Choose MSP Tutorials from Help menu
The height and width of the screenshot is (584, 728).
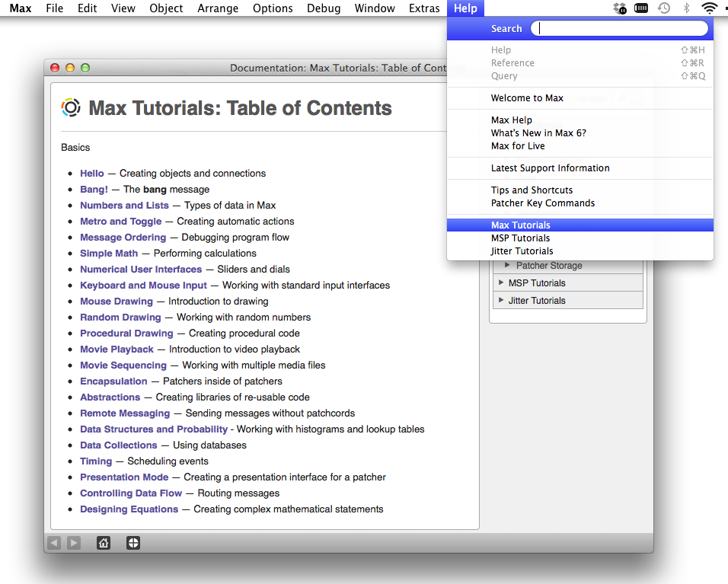[x=580, y=238]
